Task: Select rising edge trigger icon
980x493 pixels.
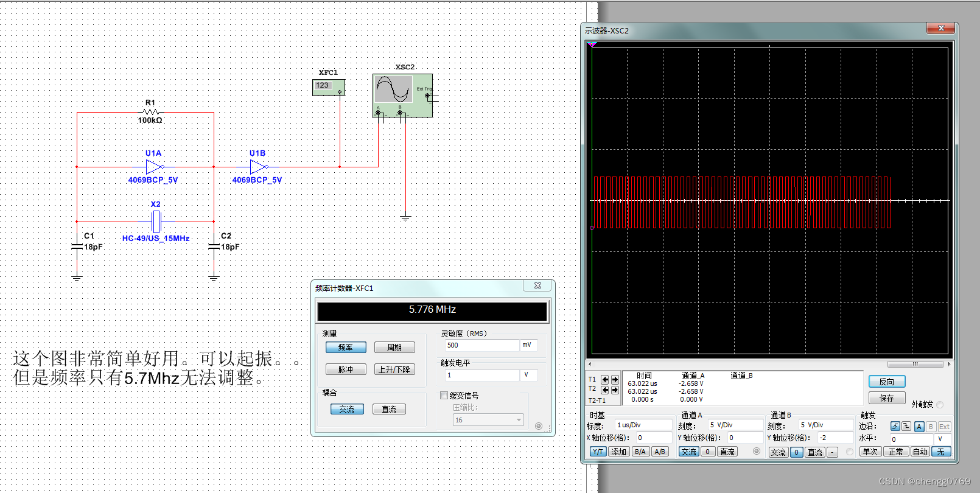Action: (x=895, y=427)
